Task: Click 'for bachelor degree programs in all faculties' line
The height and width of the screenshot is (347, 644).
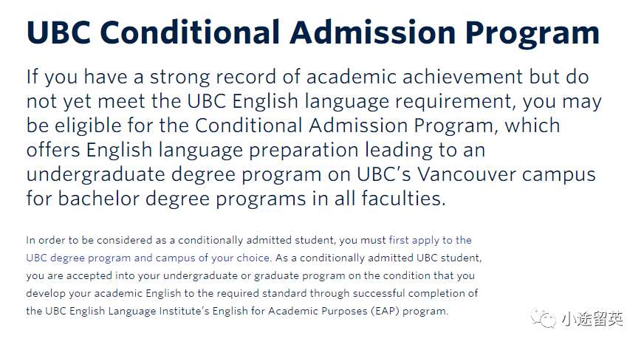Action: click(x=236, y=199)
